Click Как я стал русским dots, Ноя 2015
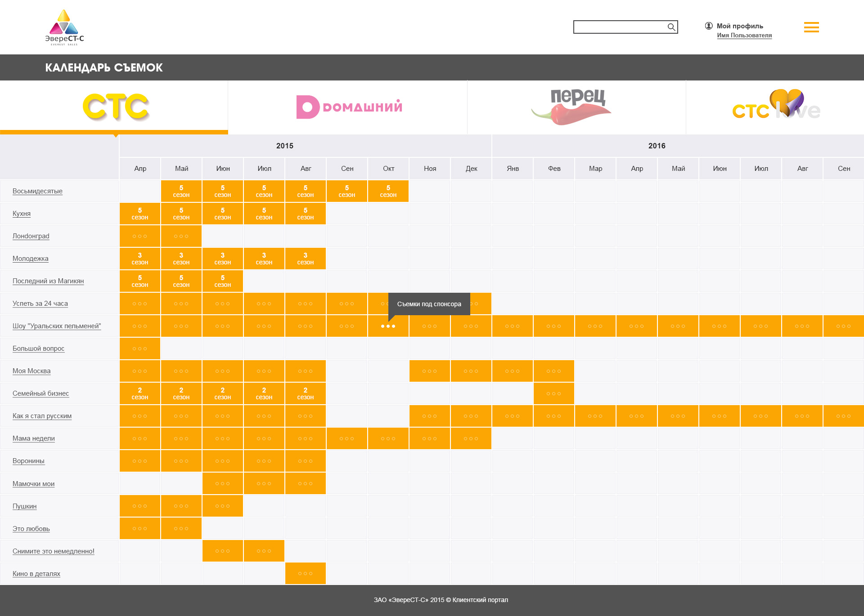This screenshot has width=864, height=616. pyautogui.click(x=430, y=416)
